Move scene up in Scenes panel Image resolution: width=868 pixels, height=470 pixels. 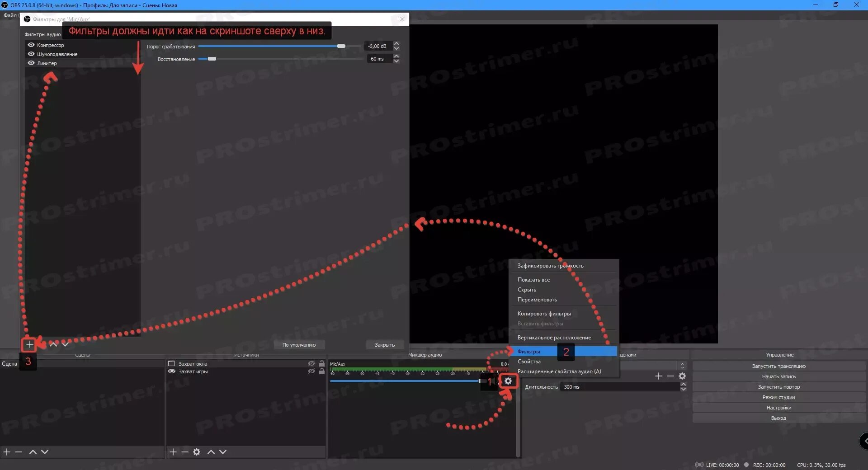33,452
